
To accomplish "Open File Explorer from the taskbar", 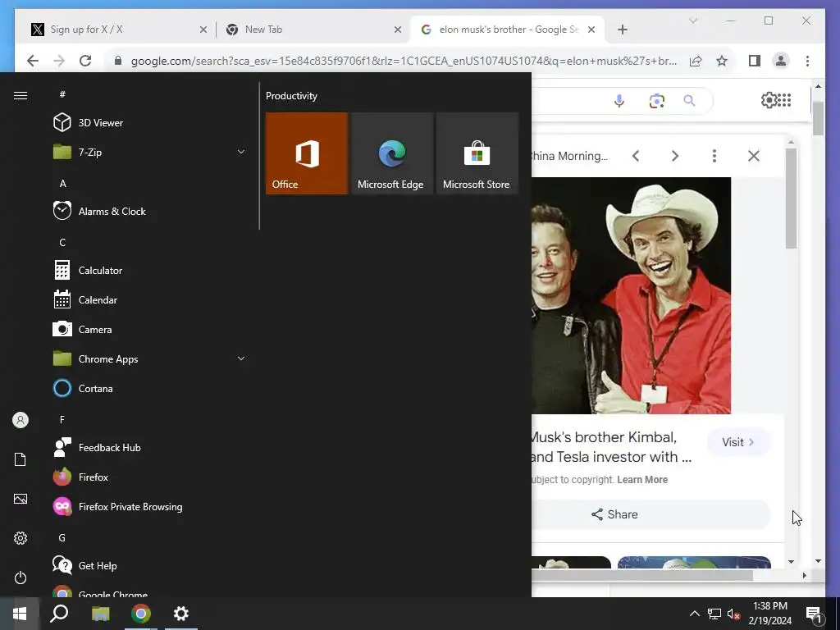I will coord(100,614).
